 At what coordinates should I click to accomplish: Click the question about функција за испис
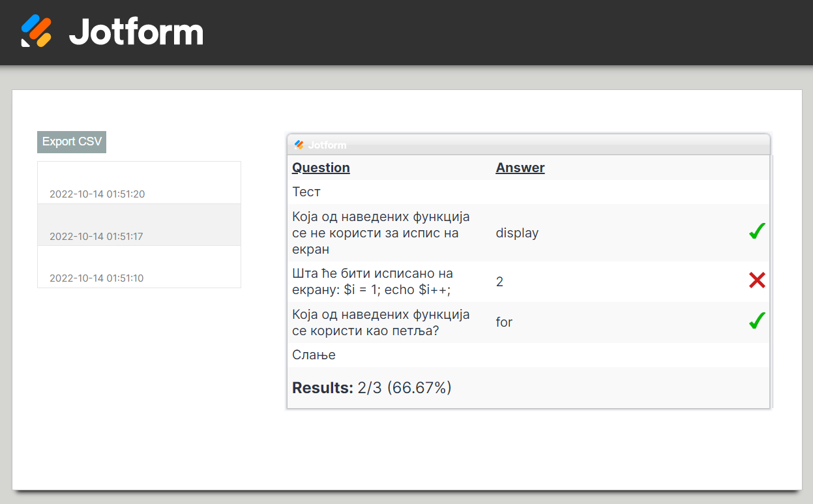381,233
